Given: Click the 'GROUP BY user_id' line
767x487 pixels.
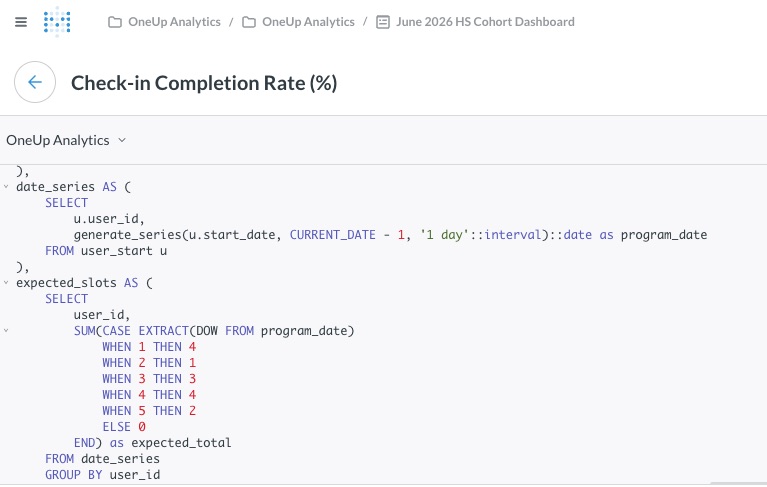Looking at the screenshot, I should pyautogui.click(x=102, y=475).
